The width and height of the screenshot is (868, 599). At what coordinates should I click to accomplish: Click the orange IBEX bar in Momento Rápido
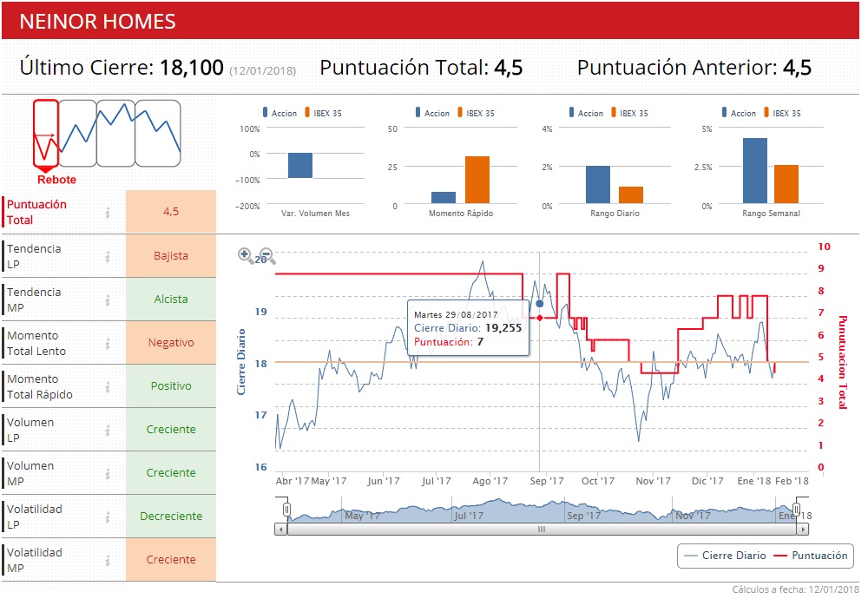pyautogui.click(x=477, y=180)
